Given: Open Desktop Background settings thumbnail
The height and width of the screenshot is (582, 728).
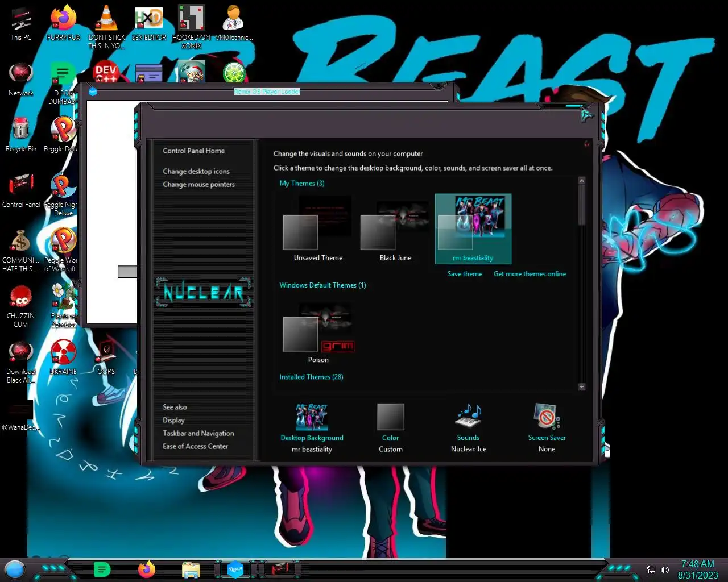Looking at the screenshot, I should point(312,417).
